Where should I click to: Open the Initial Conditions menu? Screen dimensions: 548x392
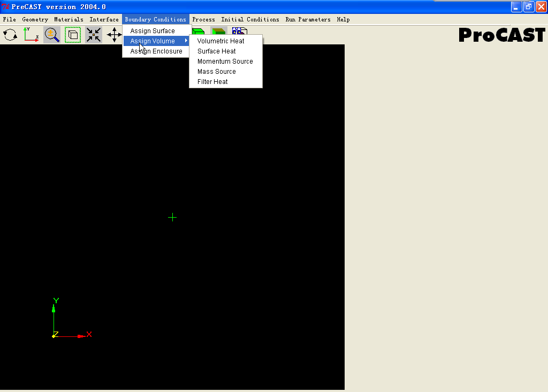(250, 20)
